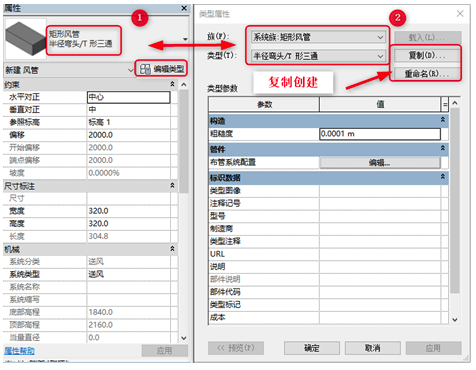
Task: Click the 载入(L) button
Action: [x=428, y=37]
